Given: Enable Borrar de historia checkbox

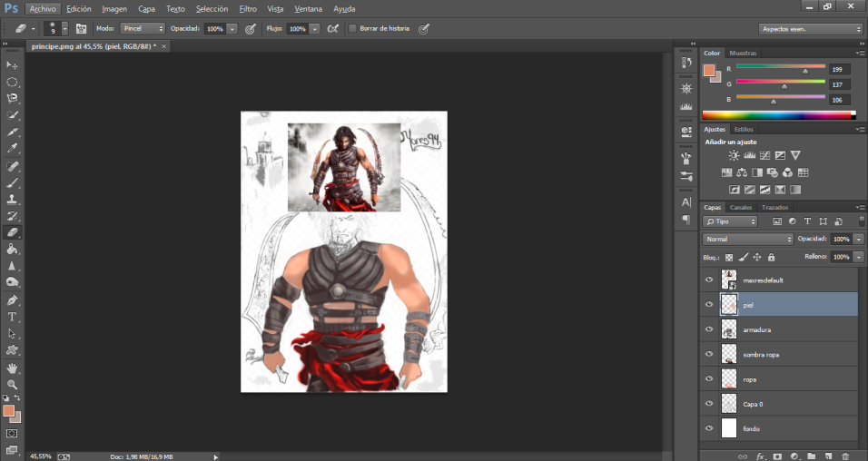Looking at the screenshot, I should (352, 28).
